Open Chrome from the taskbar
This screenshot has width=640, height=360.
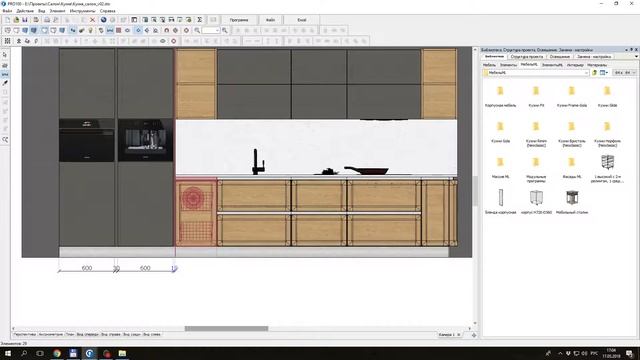point(57,353)
